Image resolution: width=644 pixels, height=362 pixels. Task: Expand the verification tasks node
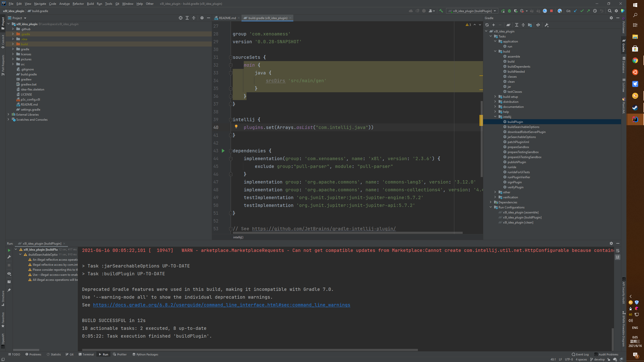click(495, 197)
